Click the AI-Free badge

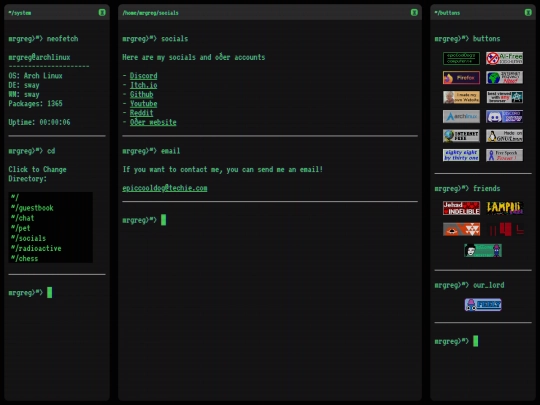[x=505, y=58]
